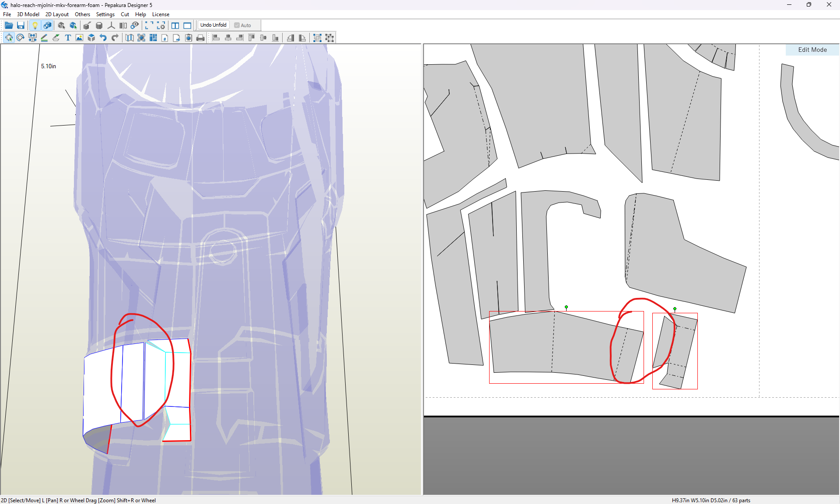Open the License menu
840x504 pixels.
[x=161, y=14]
